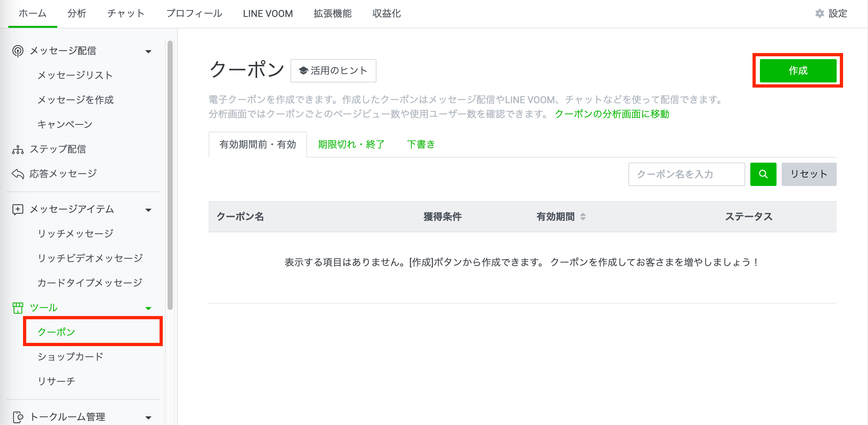Viewport: 868px width, 425px height.
Task: Click the ステータス column header
Action: pyautogui.click(x=749, y=217)
